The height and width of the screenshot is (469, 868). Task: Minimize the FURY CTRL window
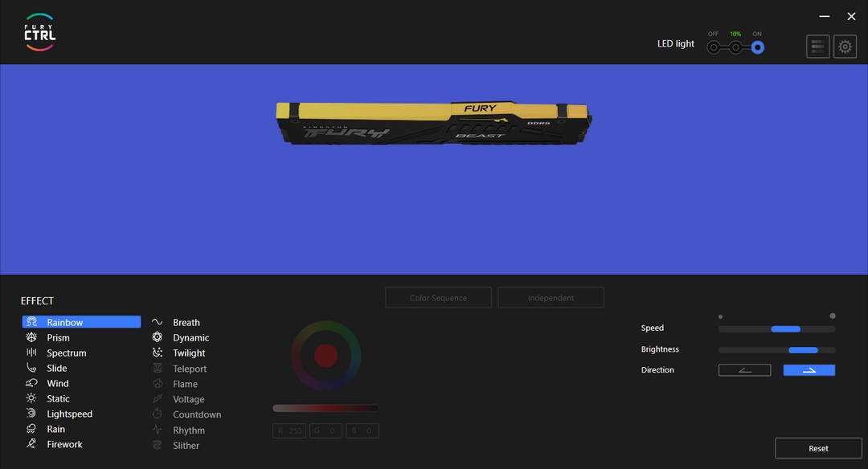825,17
